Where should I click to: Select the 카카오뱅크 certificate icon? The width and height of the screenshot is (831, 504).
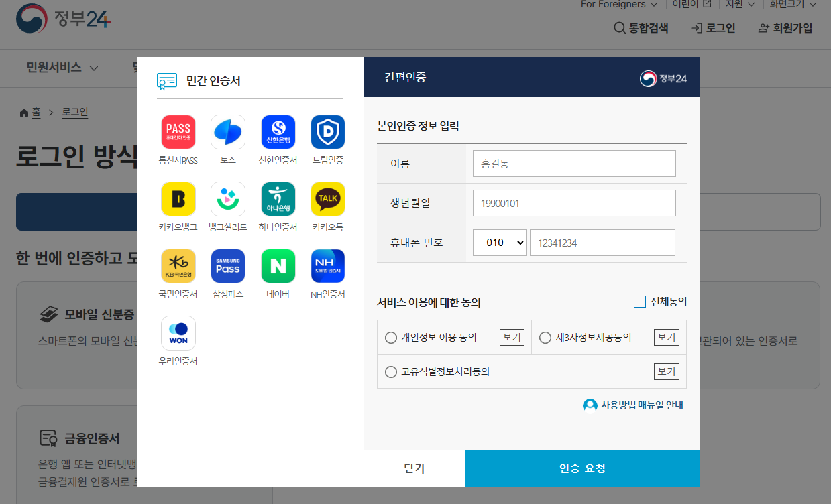[x=178, y=199]
